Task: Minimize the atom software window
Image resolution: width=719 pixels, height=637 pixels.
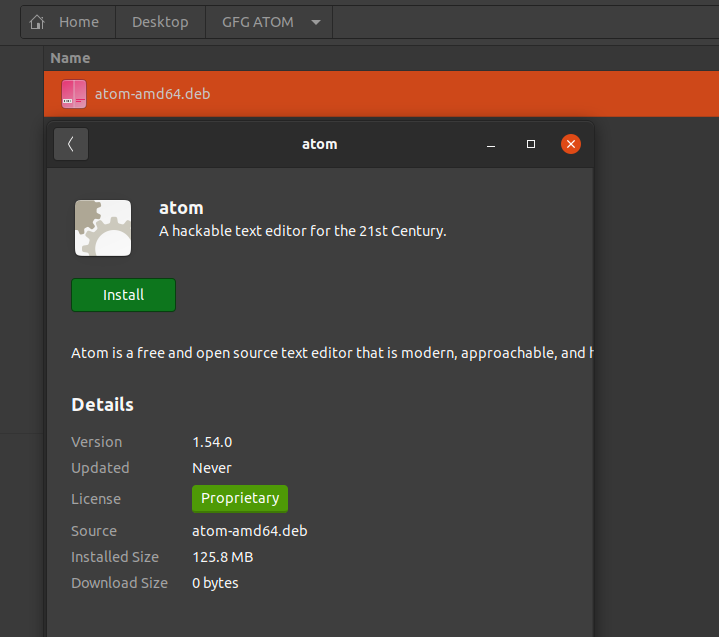Action: [491, 144]
